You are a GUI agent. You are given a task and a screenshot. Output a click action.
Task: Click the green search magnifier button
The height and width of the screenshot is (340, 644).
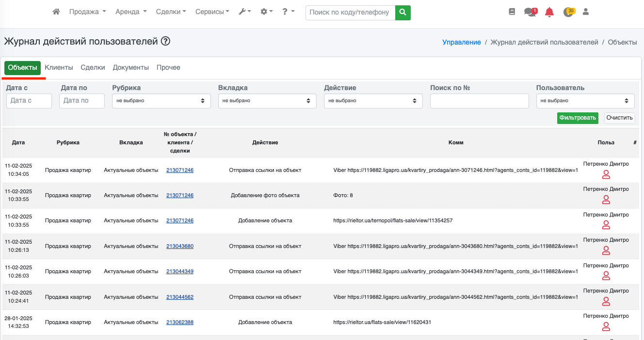[402, 13]
